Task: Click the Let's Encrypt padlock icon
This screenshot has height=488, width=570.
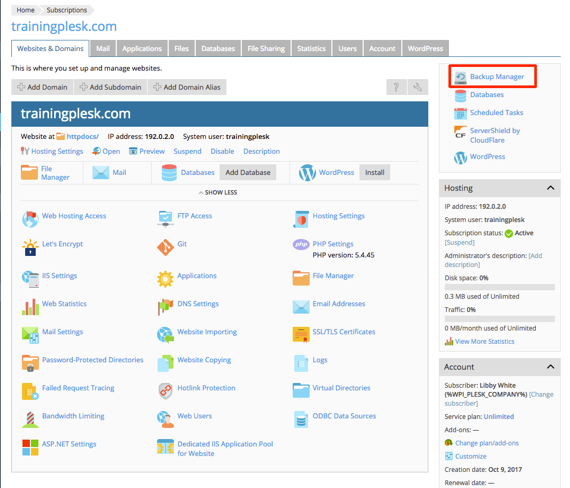Action: click(30, 247)
